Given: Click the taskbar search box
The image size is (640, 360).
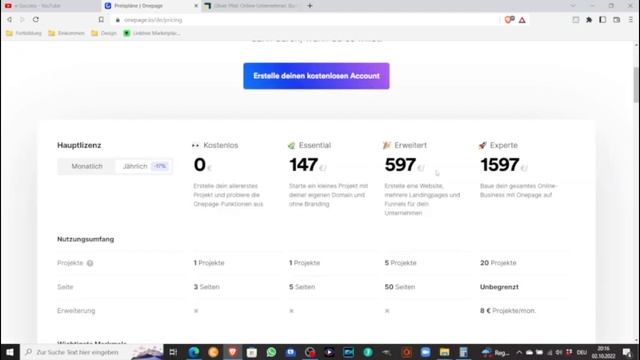Looking at the screenshot, I should click(x=92, y=352).
